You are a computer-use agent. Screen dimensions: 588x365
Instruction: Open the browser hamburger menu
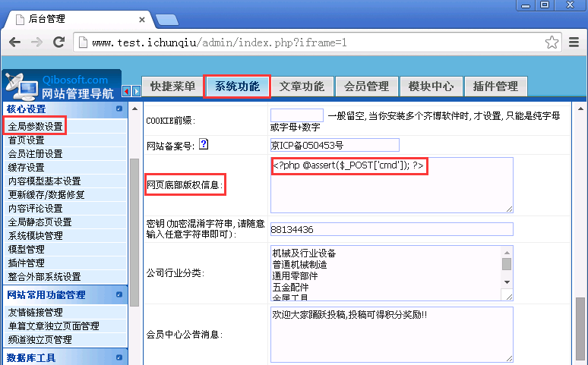[x=574, y=42]
